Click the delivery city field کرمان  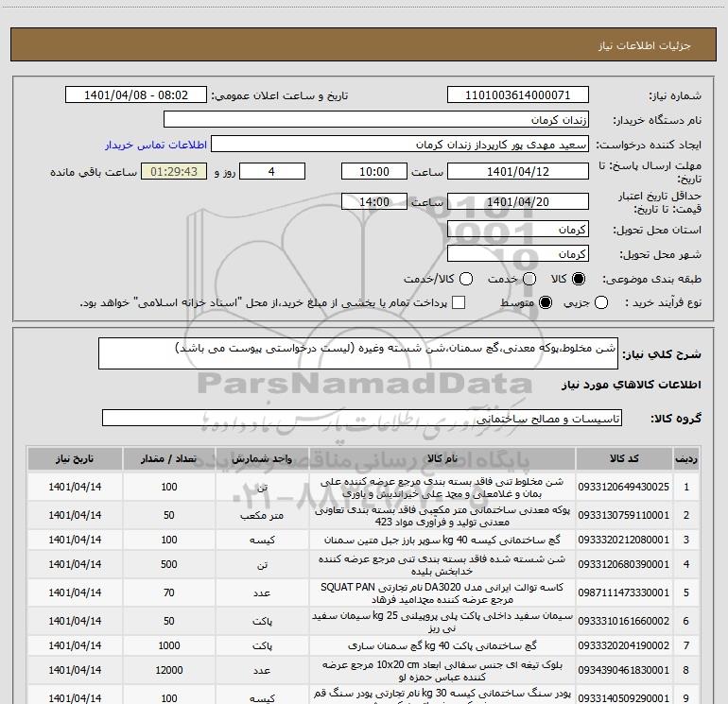pos(518,254)
